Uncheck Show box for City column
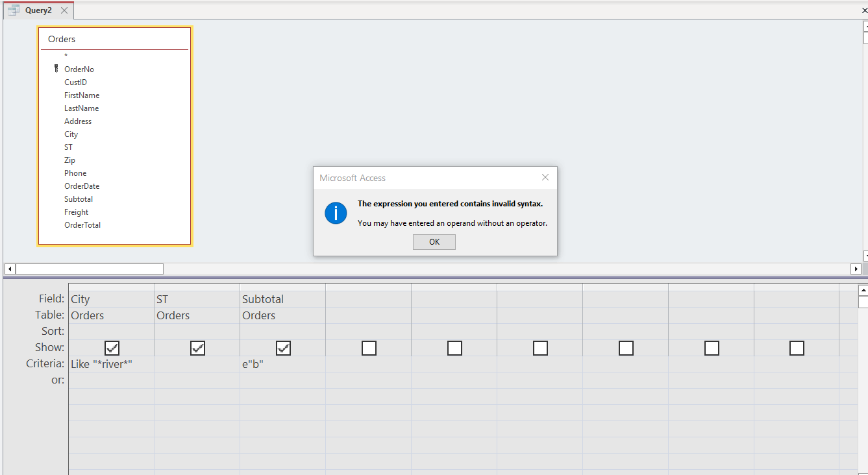The image size is (868, 475). click(112, 348)
